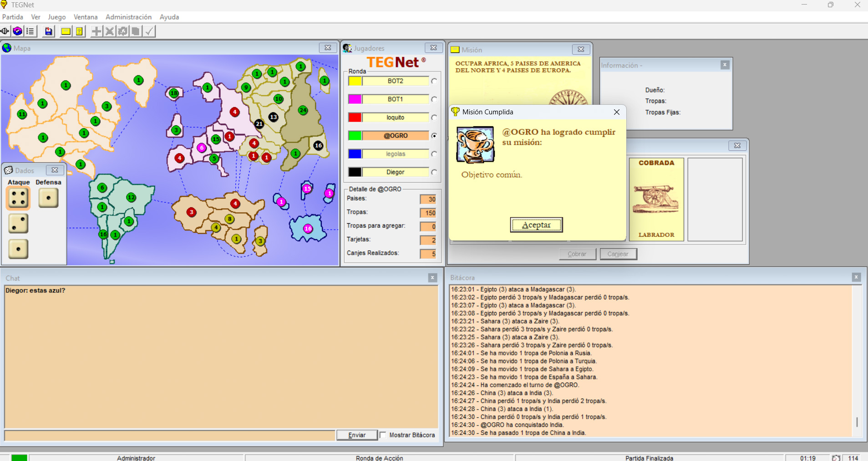Click the pink-blue circular arrows toolbar icon
868x461 pixels.
pos(18,31)
